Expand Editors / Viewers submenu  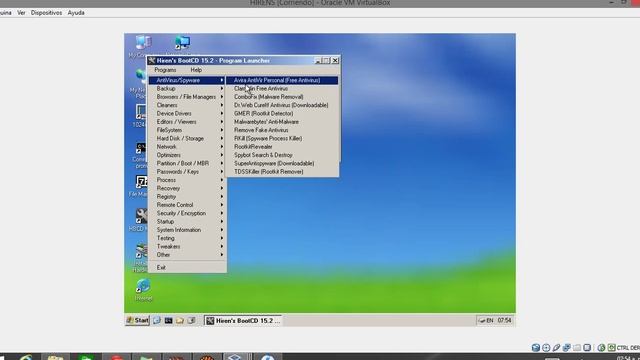[x=187, y=122]
